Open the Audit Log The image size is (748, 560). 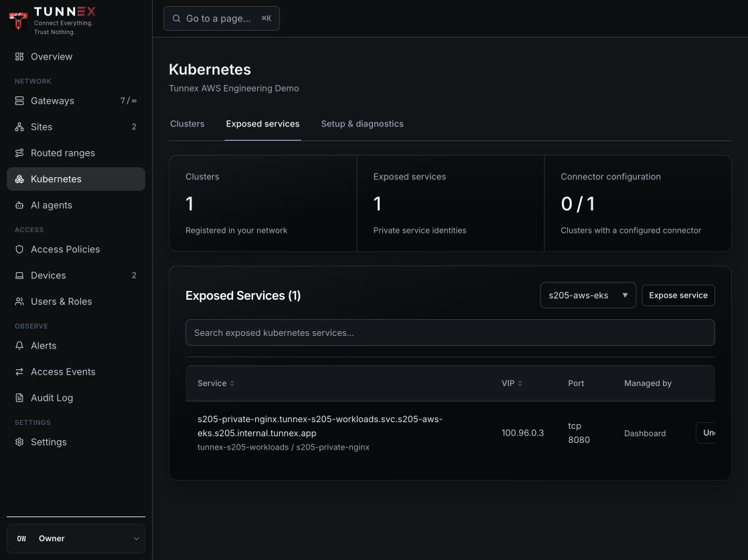coord(76,398)
